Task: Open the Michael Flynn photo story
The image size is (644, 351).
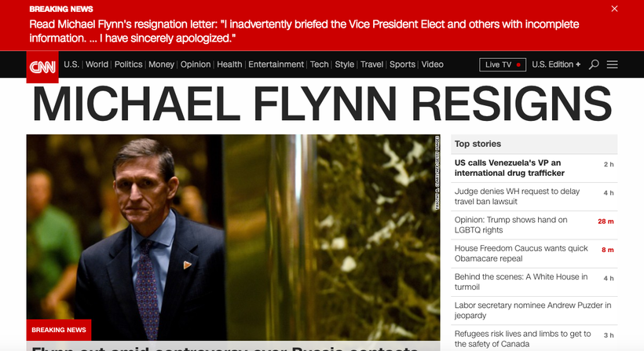Action: (233, 237)
